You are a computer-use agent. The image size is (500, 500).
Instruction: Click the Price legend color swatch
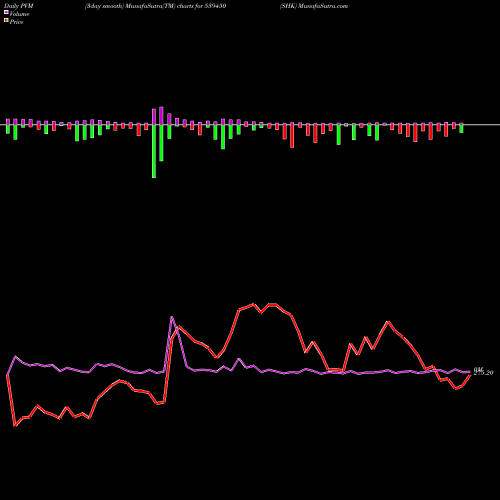6,21
